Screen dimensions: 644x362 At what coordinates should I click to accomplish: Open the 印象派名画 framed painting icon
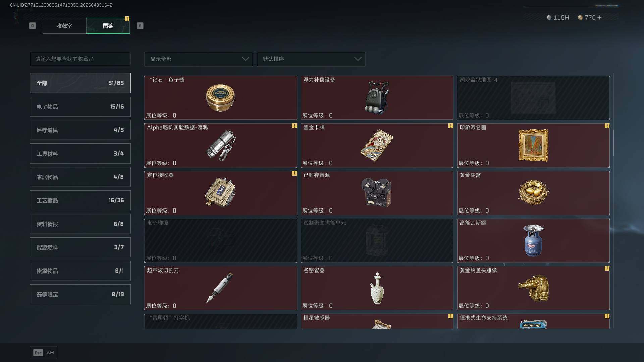533,145
